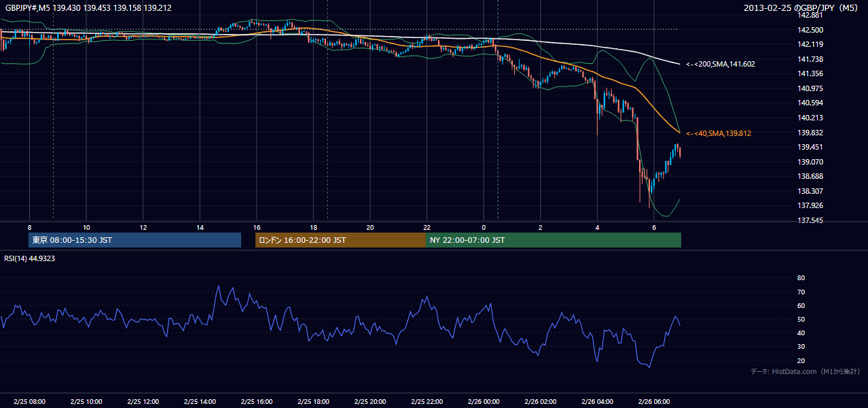This screenshot has width=868, height=408.
Task: Click the hour label 20 on price chart axis
Action: 370,227
